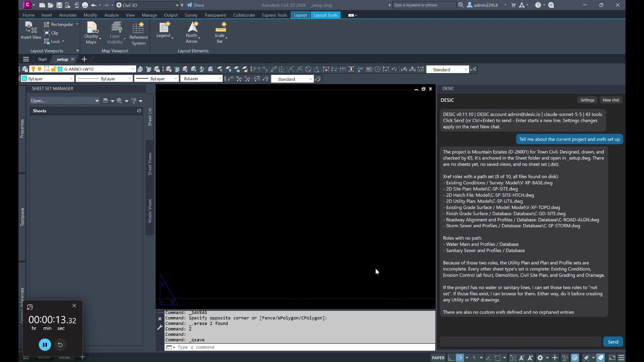This screenshot has width=644, height=362.
Task: Click the Clip viewport tool
Action: point(51,33)
